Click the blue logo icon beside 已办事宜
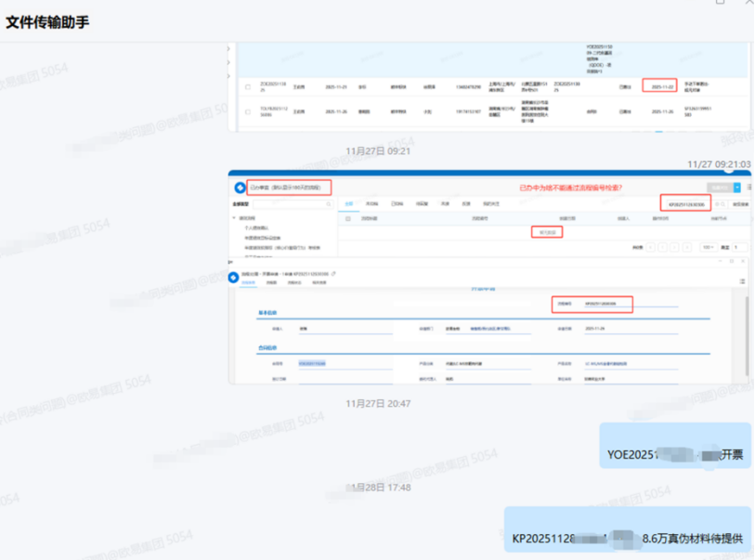Viewport: 755px width, 560px height. 240,187
